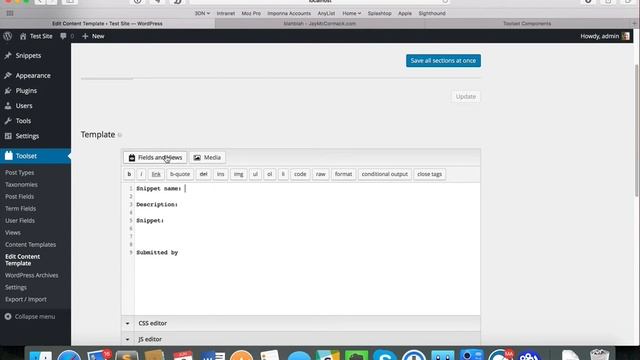Go to Test Site home
Viewport: 640px width, 360px height.
pyautogui.click(x=36, y=36)
